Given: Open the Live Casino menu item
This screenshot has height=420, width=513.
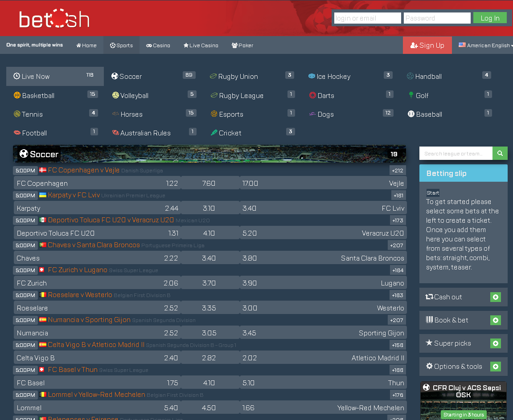Looking at the screenshot, I should [x=201, y=45].
